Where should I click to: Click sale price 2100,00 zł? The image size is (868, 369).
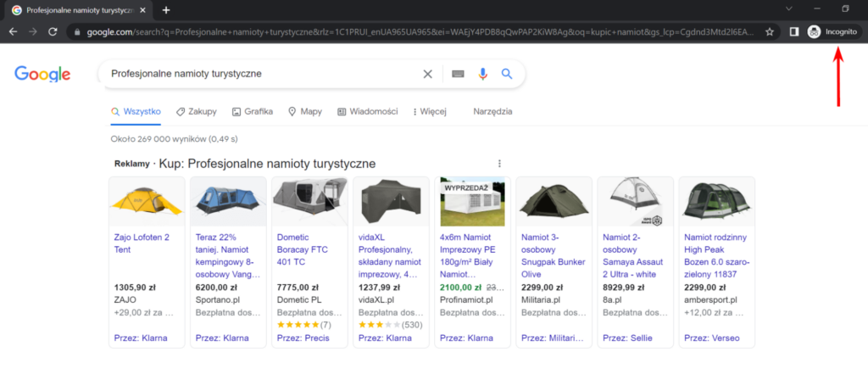tap(460, 288)
